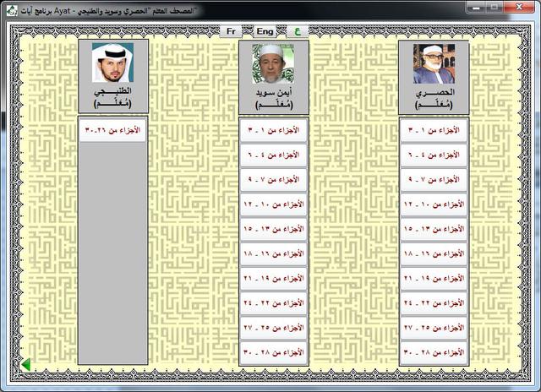
Task: Open أيمن سويد parts 16-18
Action: tap(274, 253)
